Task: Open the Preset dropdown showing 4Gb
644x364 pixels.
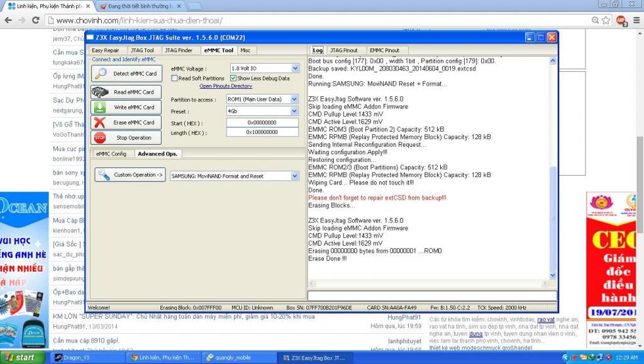Action: 294,111
